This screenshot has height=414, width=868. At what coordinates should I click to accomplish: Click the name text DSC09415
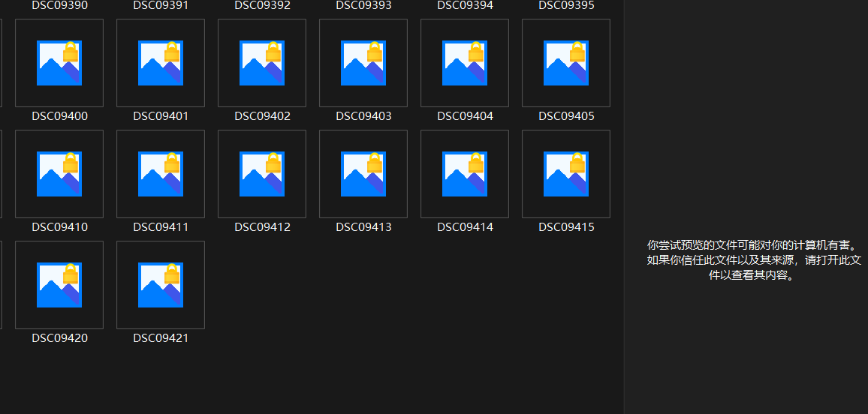click(x=566, y=227)
